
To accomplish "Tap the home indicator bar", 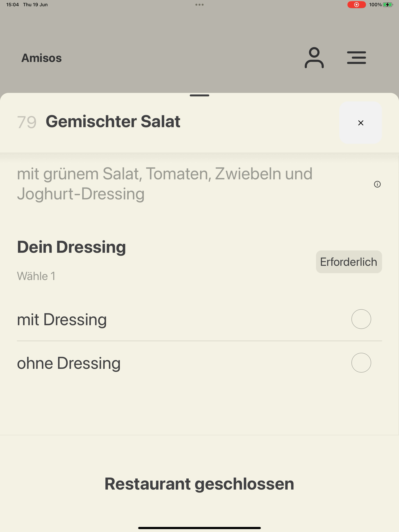I will click(x=199, y=528).
